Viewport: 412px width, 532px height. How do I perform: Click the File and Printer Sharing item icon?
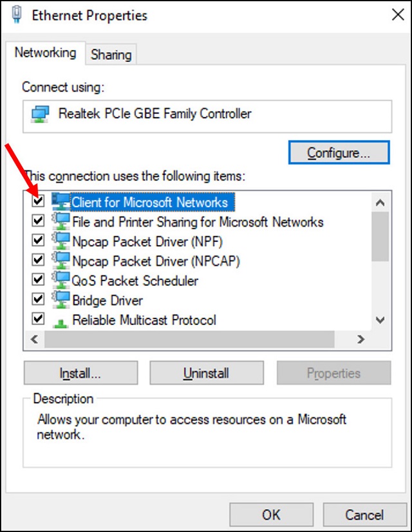[61, 221]
